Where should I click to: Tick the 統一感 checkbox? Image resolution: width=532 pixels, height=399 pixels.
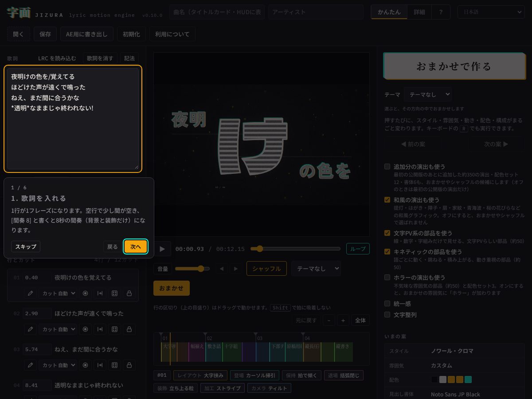point(387,304)
